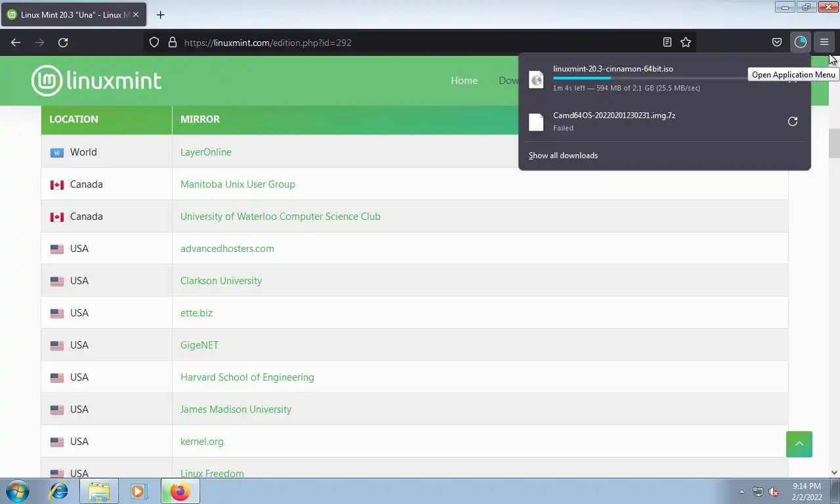Open a new browser tab
The height and width of the screenshot is (504, 840).
[x=160, y=14]
